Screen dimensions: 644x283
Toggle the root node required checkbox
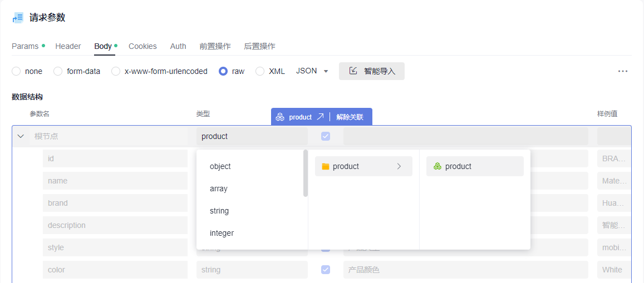point(326,136)
